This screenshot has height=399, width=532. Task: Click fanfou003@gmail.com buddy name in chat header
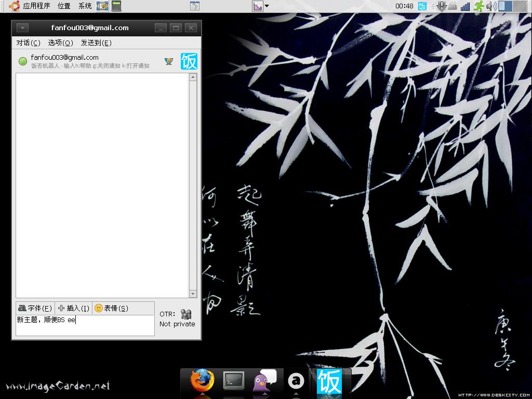65,57
